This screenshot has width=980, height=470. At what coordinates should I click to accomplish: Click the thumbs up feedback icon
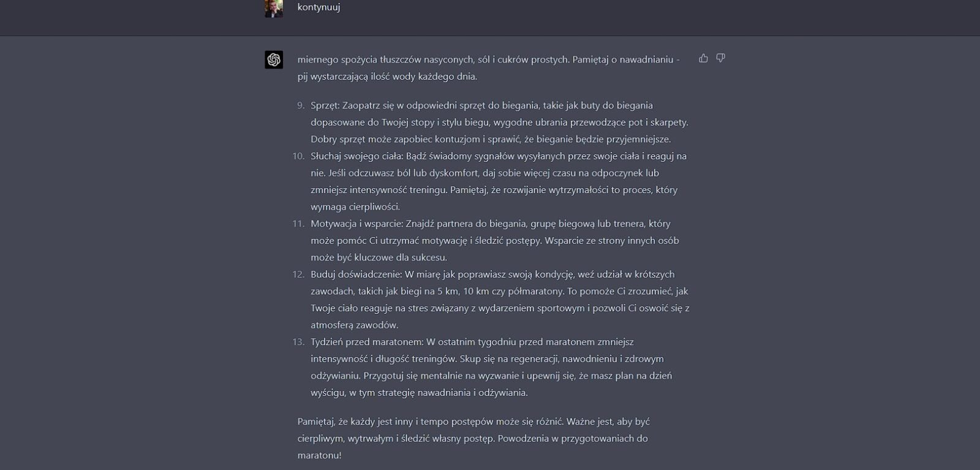click(x=703, y=58)
